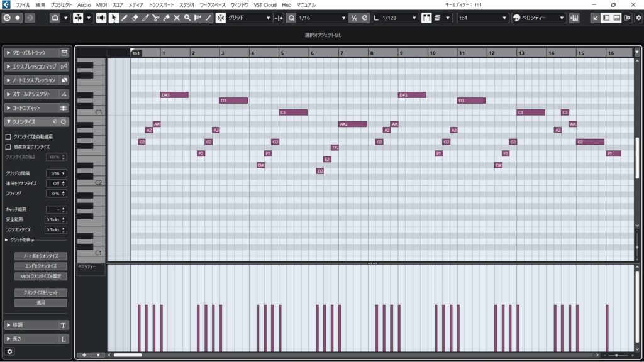The image size is (644, 362).
Task: Click the D#3 note at bar 1
Action: [174, 95]
